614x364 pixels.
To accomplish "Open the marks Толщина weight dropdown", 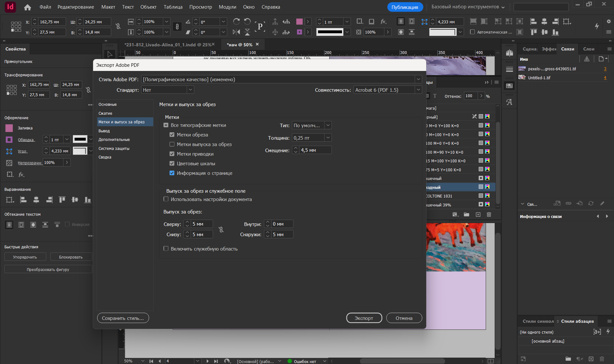I will coord(312,138).
